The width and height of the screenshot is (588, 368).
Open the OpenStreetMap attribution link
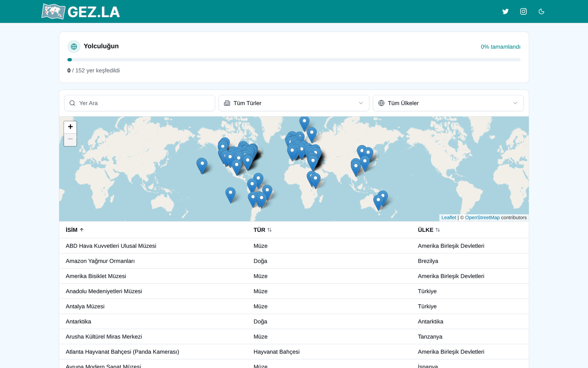click(x=482, y=218)
